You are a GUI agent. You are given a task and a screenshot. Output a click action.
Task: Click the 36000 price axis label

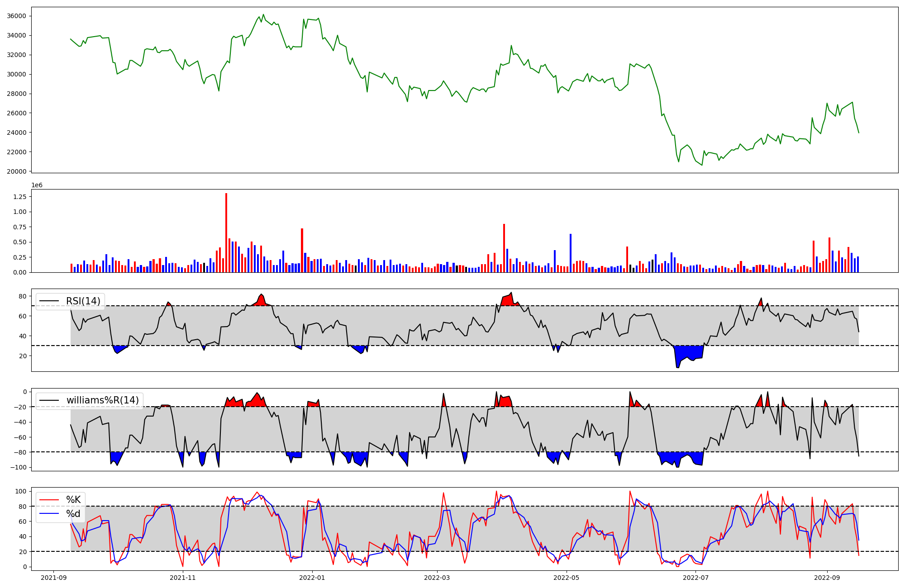[16, 16]
